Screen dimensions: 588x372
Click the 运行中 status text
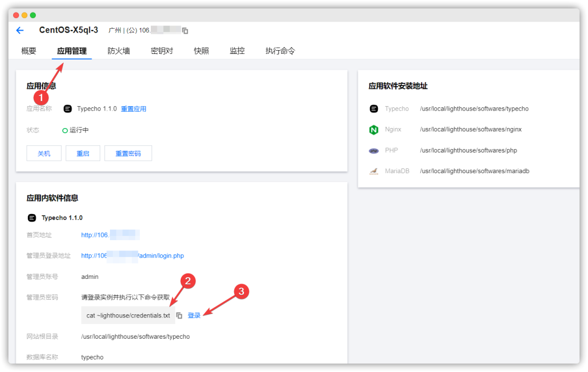click(79, 130)
